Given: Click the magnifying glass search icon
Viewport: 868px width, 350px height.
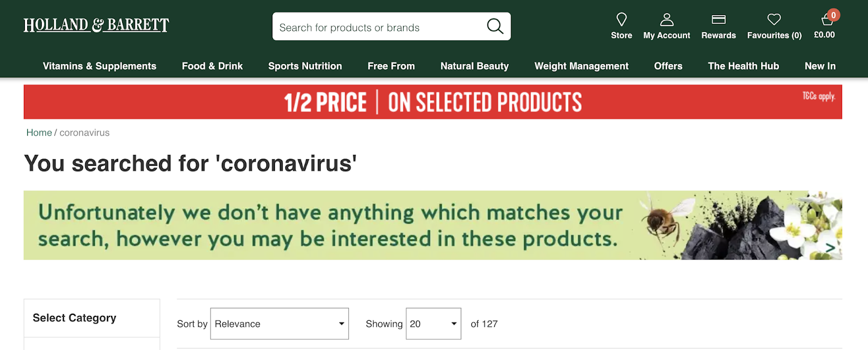Looking at the screenshot, I should pos(495,26).
